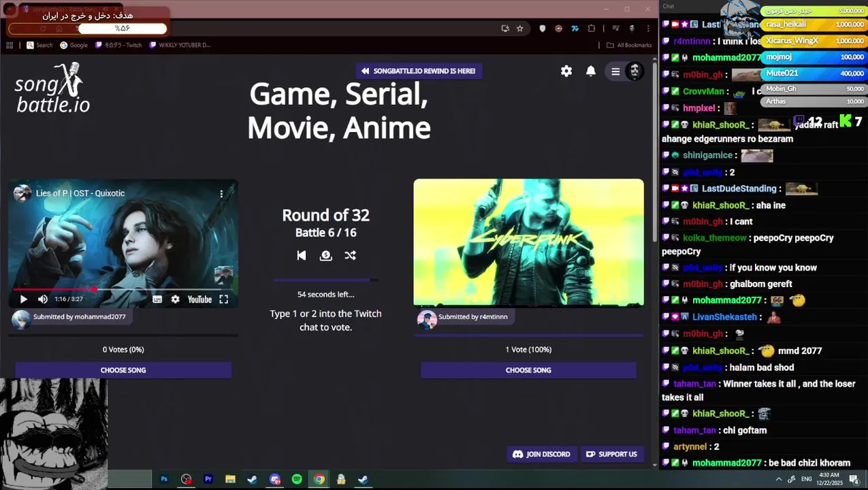Click CrovvMan's username in chat
This screenshot has width=868, height=490.
click(x=703, y=91)
